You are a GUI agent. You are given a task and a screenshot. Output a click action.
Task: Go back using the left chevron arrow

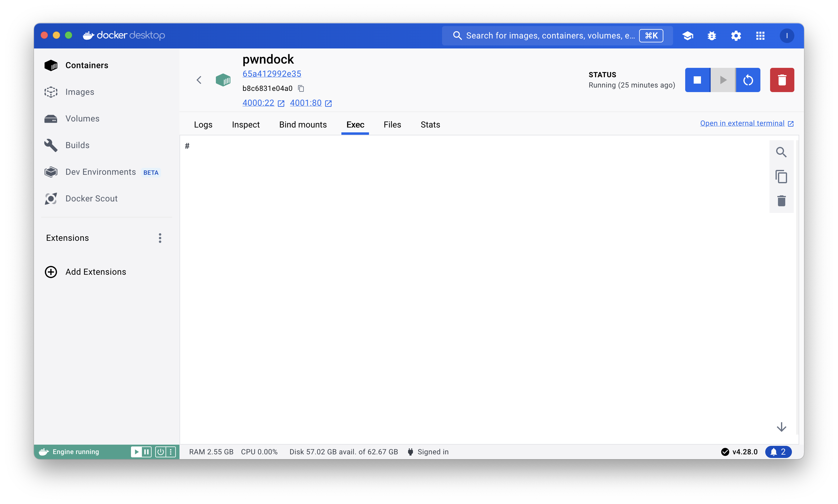199,80
